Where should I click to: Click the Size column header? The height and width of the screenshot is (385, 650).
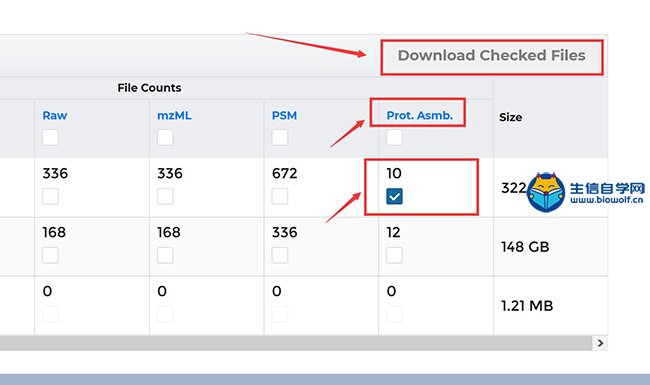pyautogui.click(x=511, y=117)
